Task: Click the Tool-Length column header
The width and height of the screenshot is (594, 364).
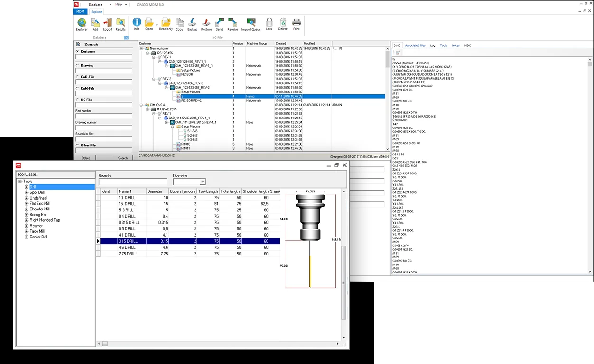Action: (x=208, y=191)
